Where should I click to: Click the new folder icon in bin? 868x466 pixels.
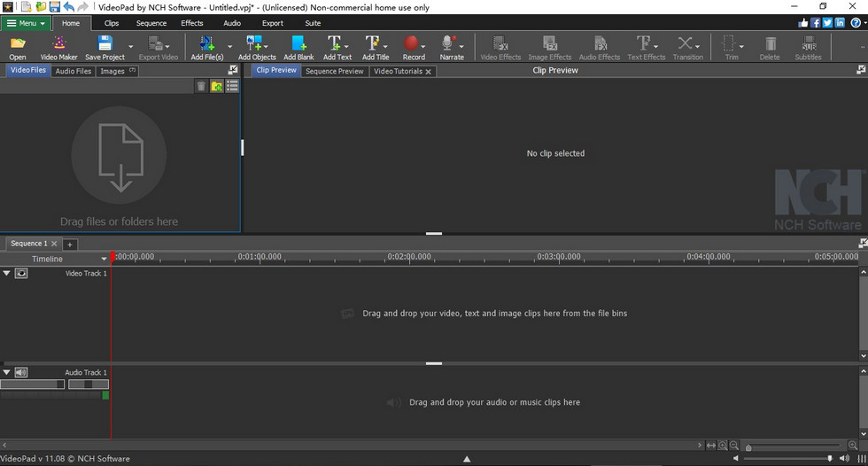[x=216, y=86]
